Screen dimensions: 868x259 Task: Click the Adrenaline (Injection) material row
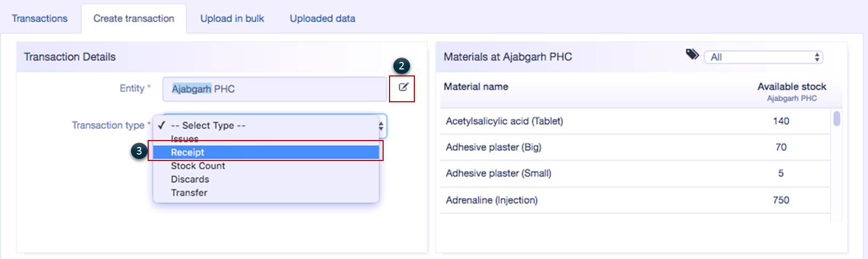click(x=491, y=200)
